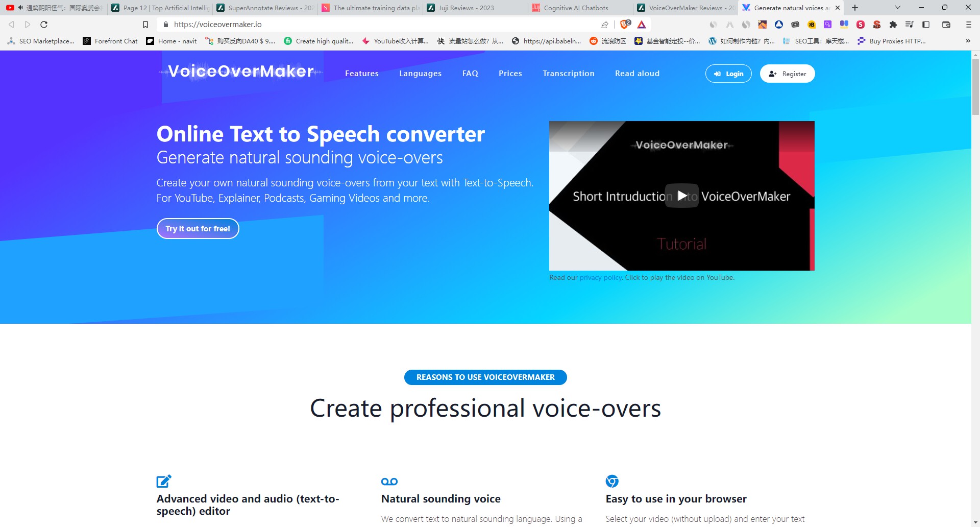Open the Features menu item
980x527 pixels.
362,74
